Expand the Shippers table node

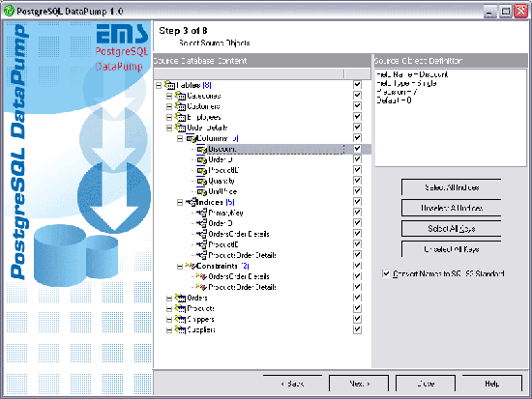(169, 320)
